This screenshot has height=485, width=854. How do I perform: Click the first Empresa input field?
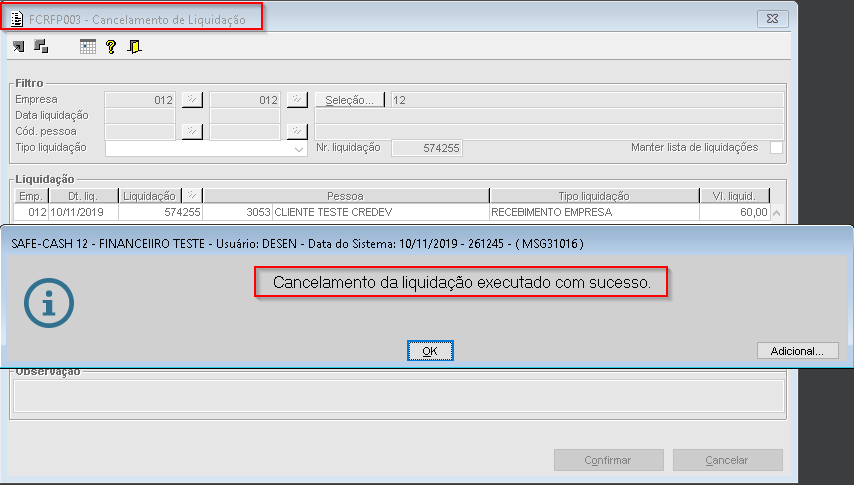140,100
